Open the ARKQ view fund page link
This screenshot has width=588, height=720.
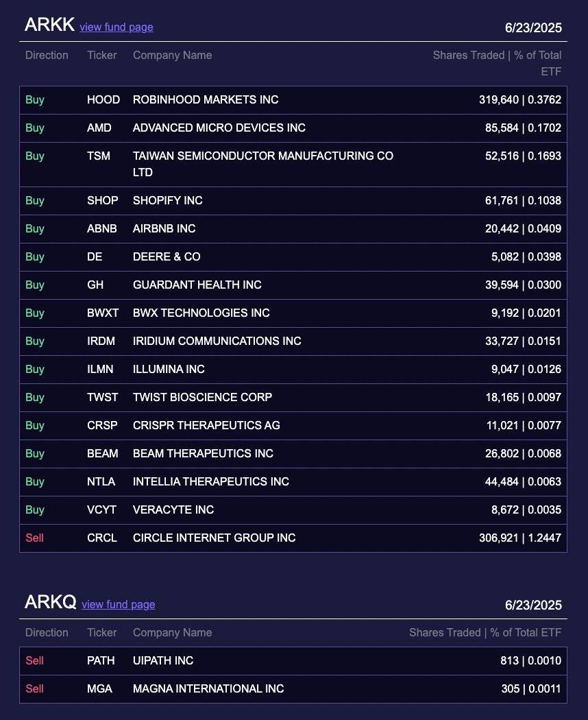(118, 605)
